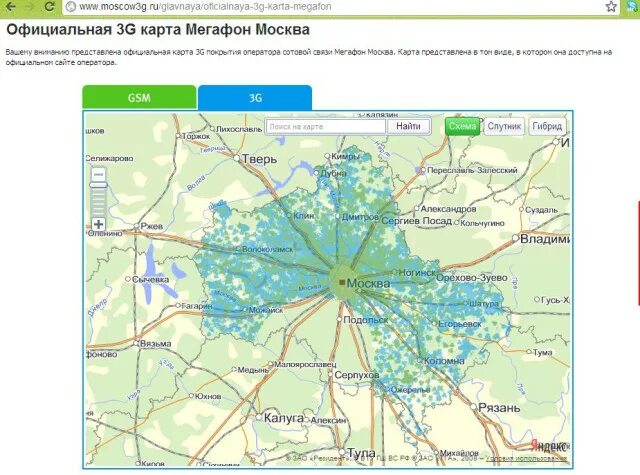Click the Гагарин city label
This screenshot has height=475, width=640.
pos(197,306)
